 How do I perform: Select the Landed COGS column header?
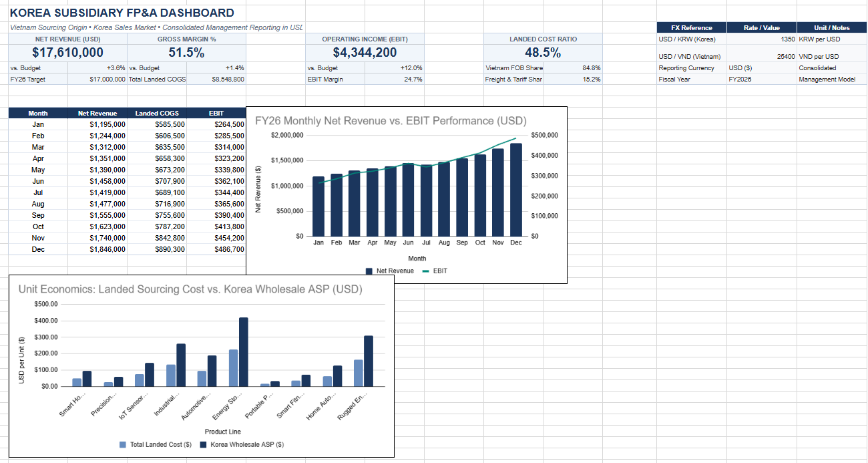157,113
